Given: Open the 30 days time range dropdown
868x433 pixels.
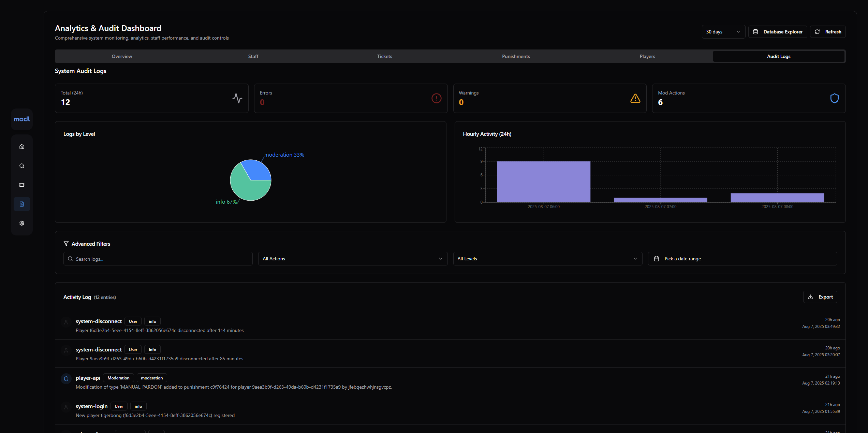Looking at the screenshot, I should click(723, 32).
